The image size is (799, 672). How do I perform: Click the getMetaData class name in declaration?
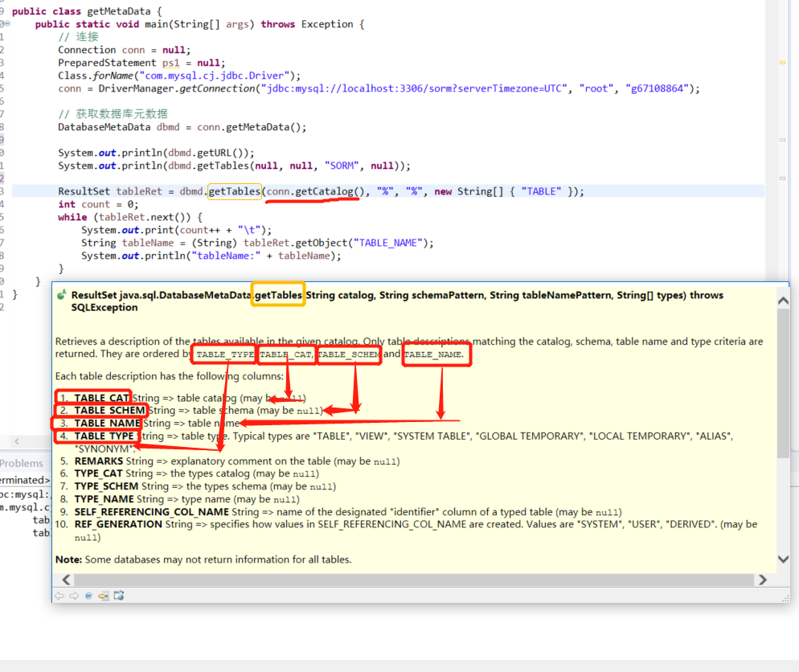point(119,11)
